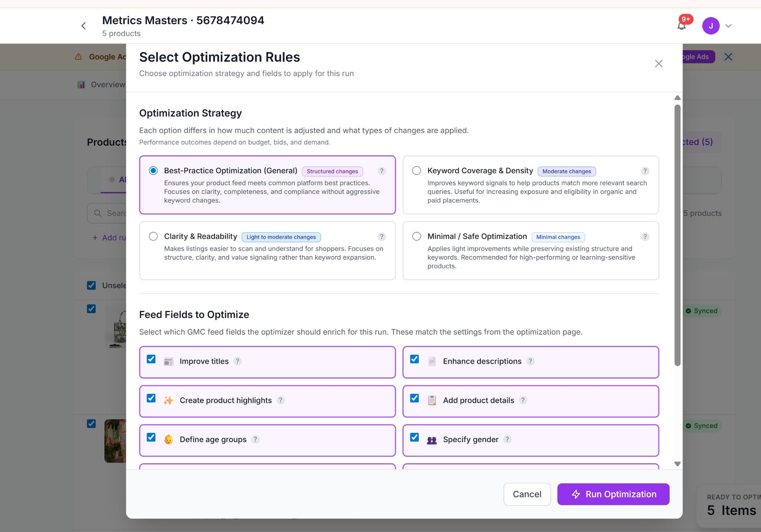
Task: Open the notifications bell with 9+ badge
Action: click(681, 25)
